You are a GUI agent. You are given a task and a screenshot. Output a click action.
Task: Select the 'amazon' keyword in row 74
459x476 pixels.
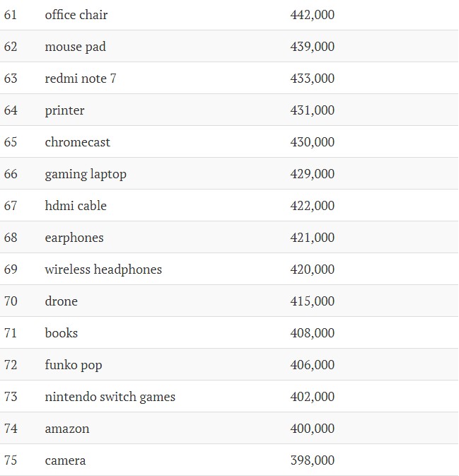pyautogui.click(x=67, y=429)
